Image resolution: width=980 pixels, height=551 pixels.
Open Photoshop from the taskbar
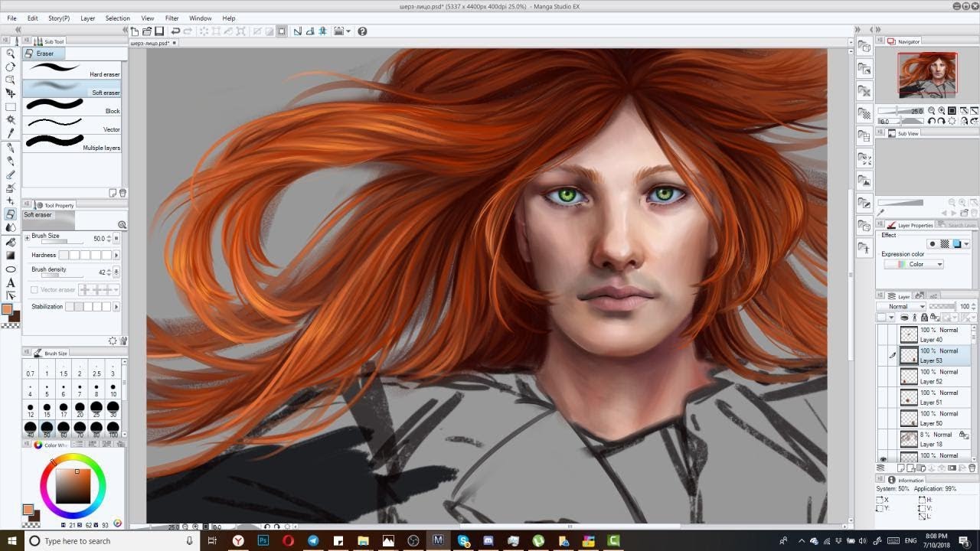[263, 540]
